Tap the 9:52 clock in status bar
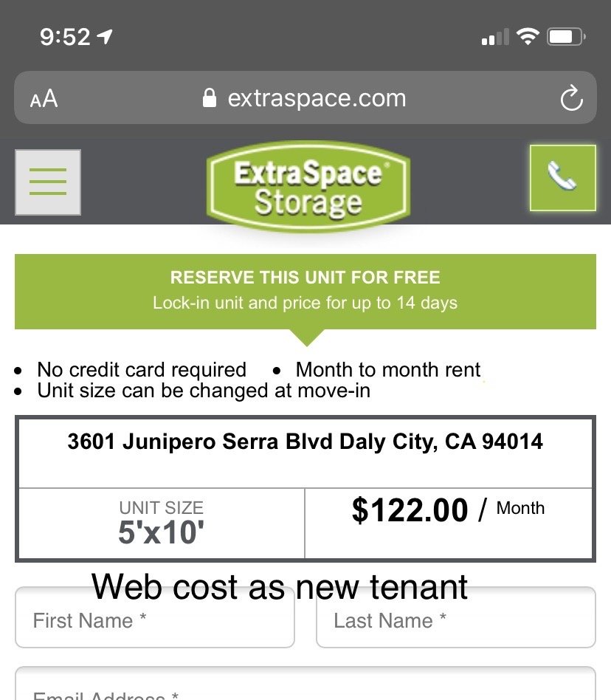 65,36
